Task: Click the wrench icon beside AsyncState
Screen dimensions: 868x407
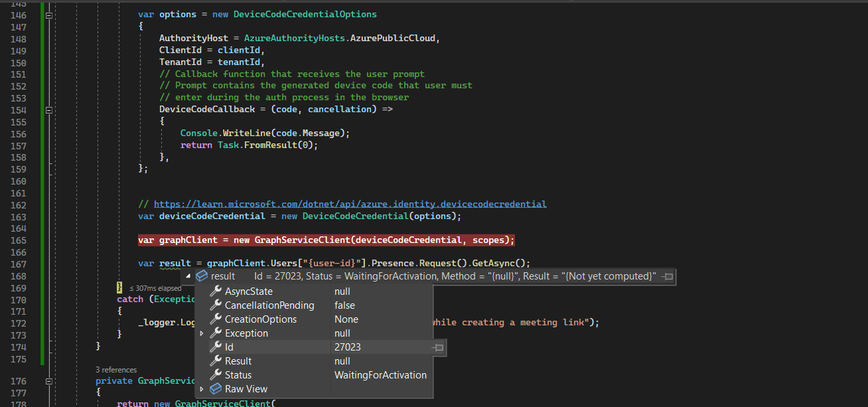Action: pos(216,291)
